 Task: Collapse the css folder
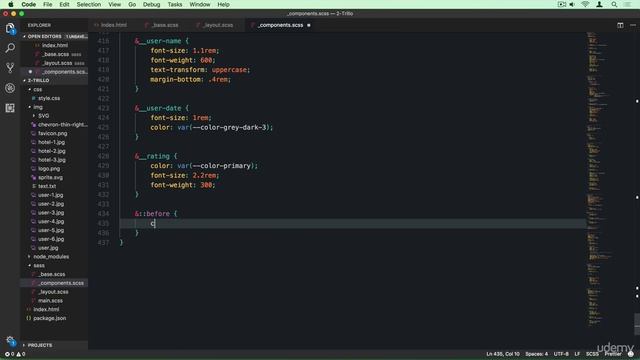point(38,89)
